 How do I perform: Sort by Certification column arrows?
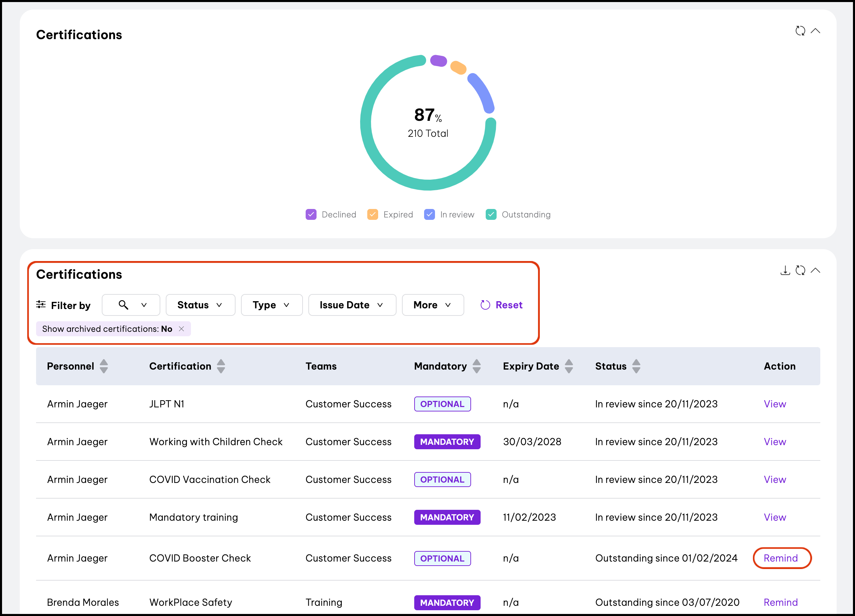[221, 366]
